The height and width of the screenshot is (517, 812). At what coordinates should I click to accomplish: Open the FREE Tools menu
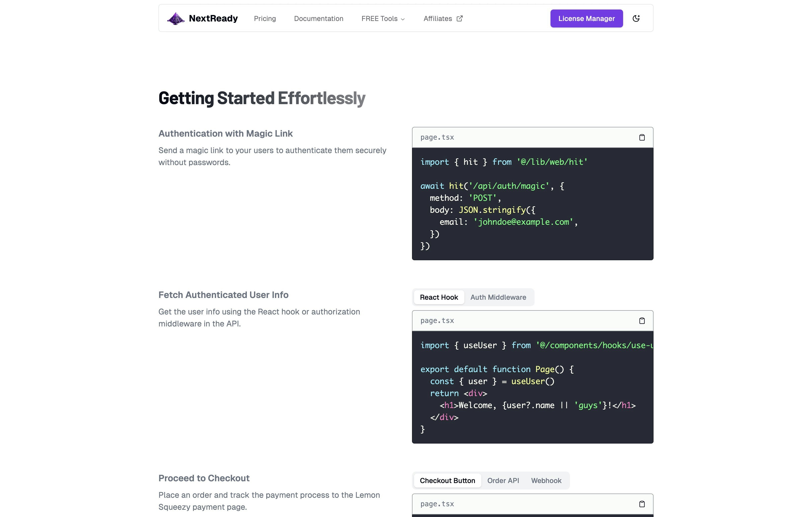[379, 18]
